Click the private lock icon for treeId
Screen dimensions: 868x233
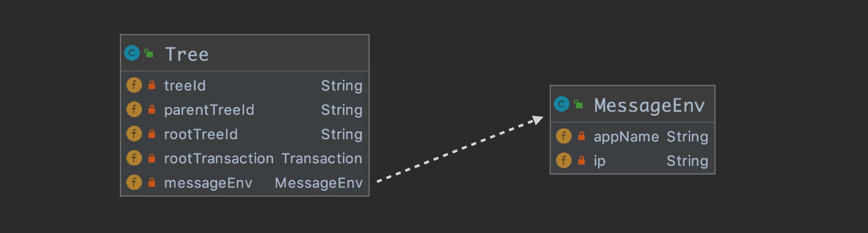coord(151,85)
